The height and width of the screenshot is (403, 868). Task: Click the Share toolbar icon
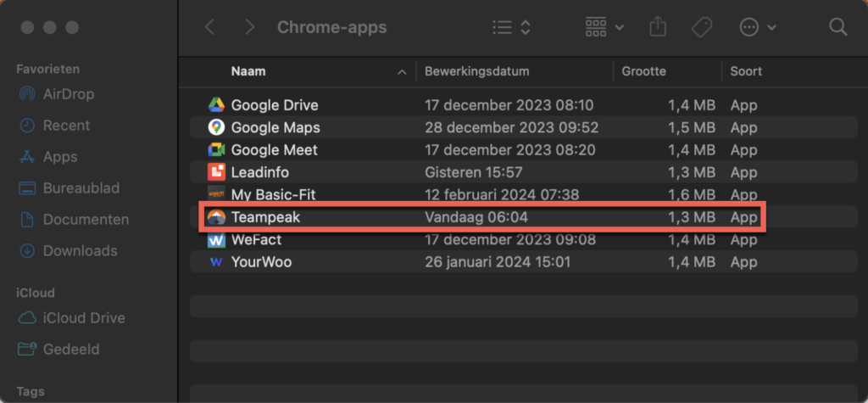point(658,26)
